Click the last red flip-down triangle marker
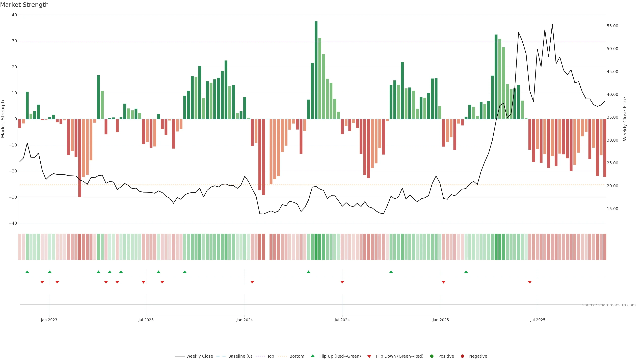The width and height of the screenshot is (644, 362). (530, 282)
